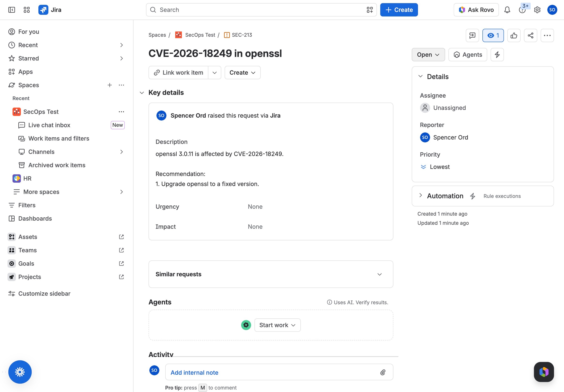Click the Impact None value

click(x=255, y=227)
